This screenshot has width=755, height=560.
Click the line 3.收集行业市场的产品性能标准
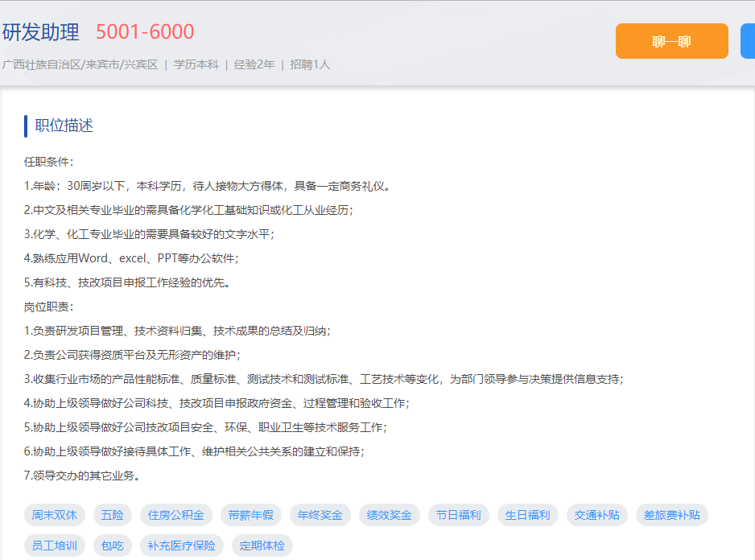coord(324,380)
